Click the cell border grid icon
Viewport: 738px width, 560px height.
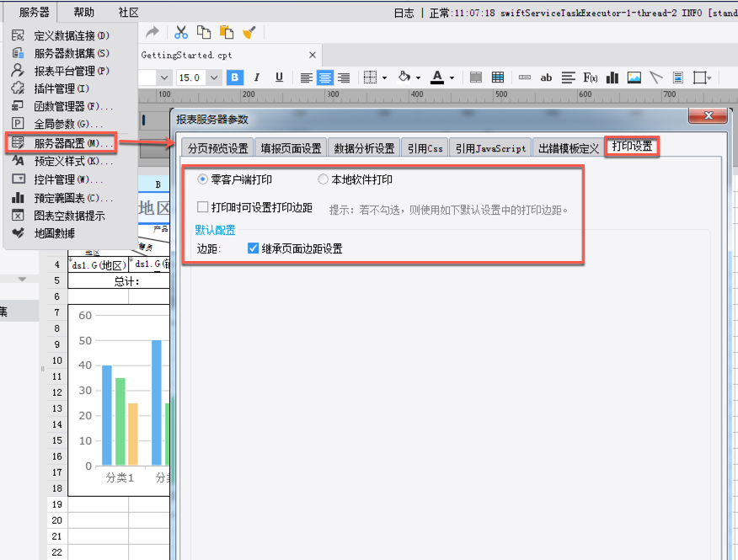pos(371,77)
